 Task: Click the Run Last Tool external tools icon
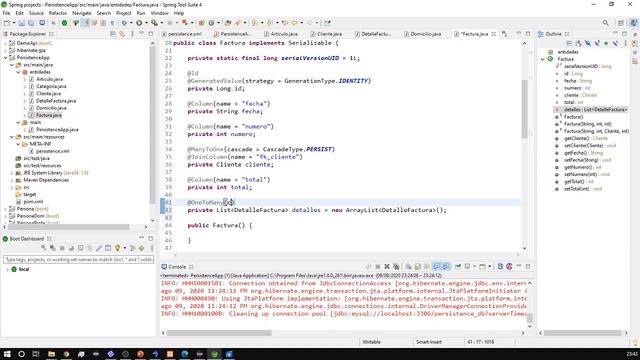(x=154, y=23)
